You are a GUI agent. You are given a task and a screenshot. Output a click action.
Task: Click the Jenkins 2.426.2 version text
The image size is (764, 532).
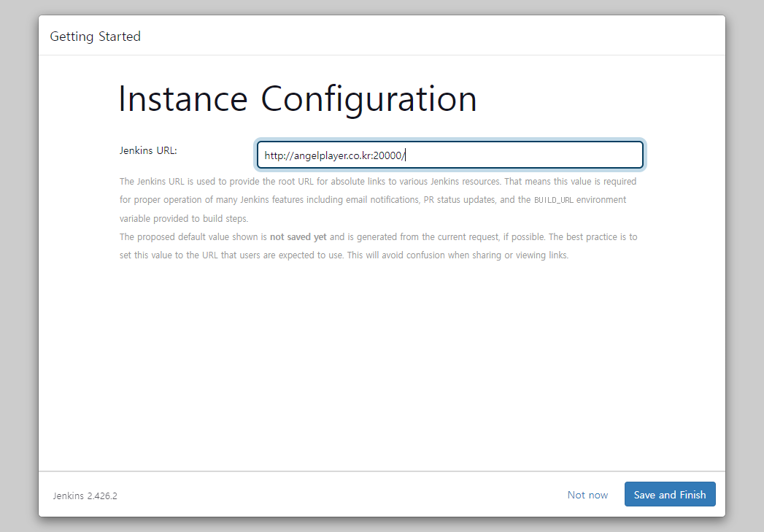point(85,496)
